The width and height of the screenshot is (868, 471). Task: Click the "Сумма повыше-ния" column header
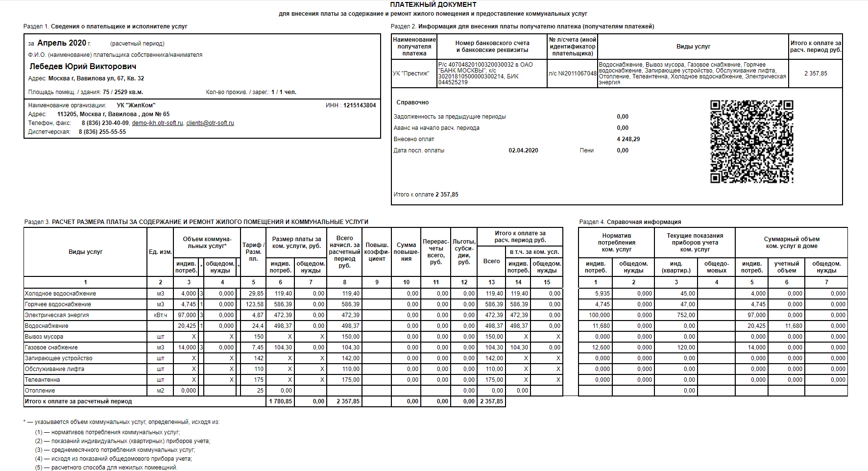coord(407,252)
